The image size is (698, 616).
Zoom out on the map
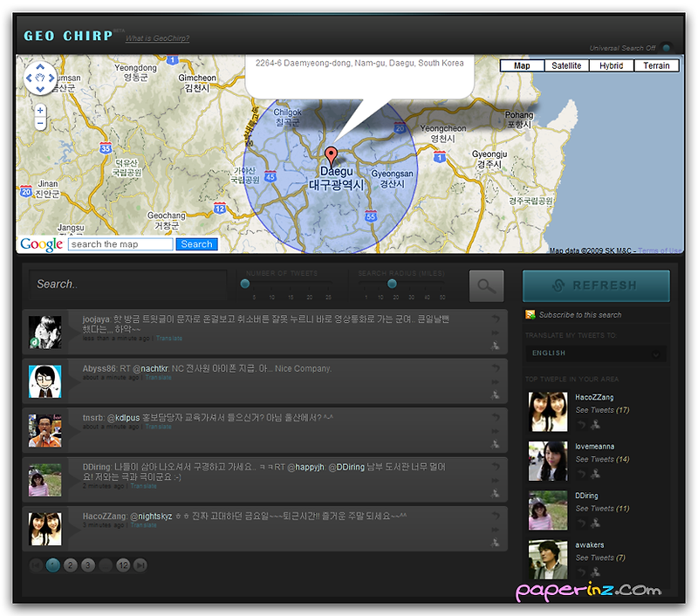click(40, 123)
